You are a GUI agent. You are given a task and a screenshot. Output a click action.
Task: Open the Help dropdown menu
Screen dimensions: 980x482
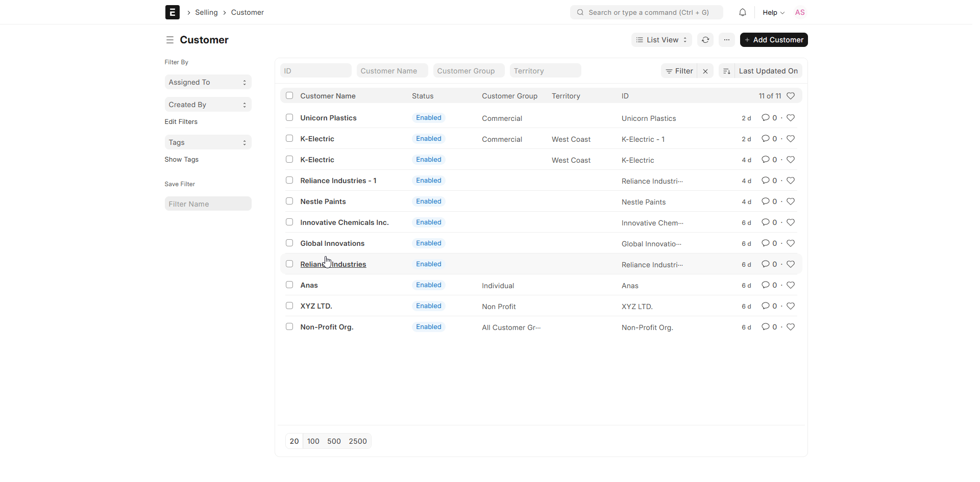tap(773, 12)
